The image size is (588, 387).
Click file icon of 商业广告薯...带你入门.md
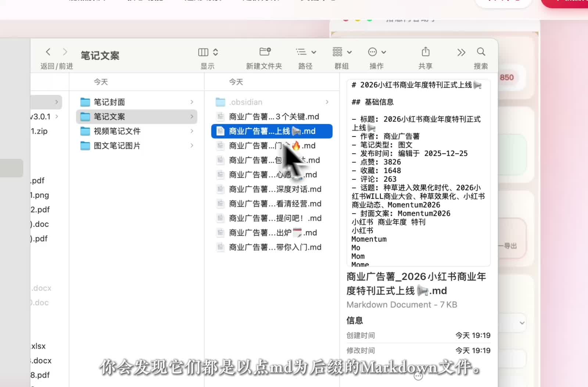pos(220,247)
